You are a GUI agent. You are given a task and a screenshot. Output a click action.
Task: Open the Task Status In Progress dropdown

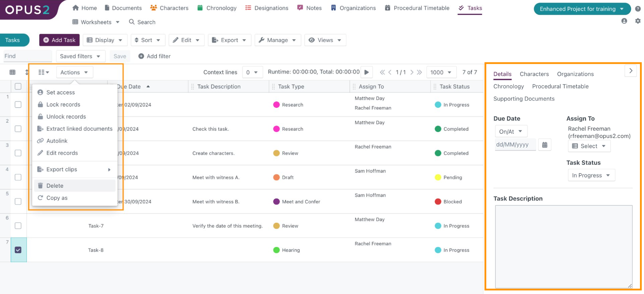(591, 175)
